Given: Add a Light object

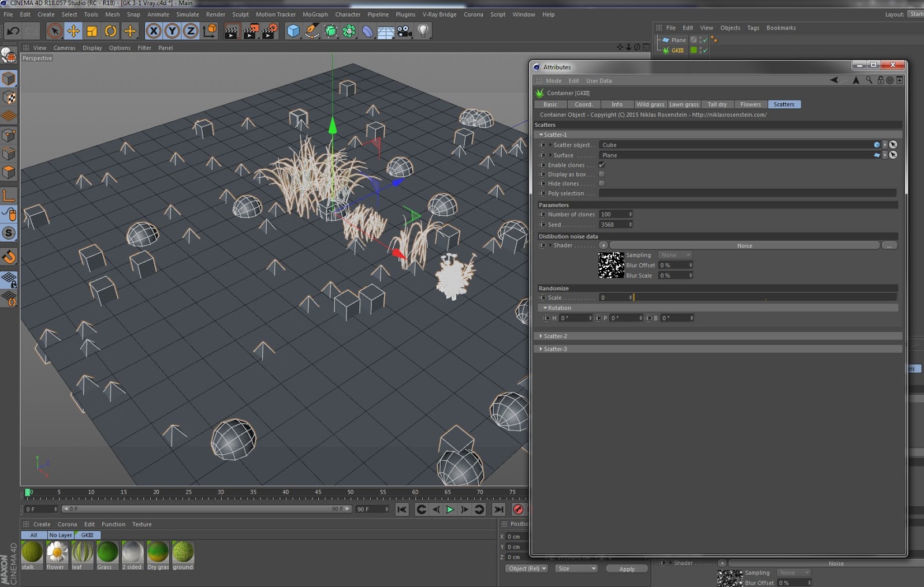Looking at the screenshot, I should [423, 31].
